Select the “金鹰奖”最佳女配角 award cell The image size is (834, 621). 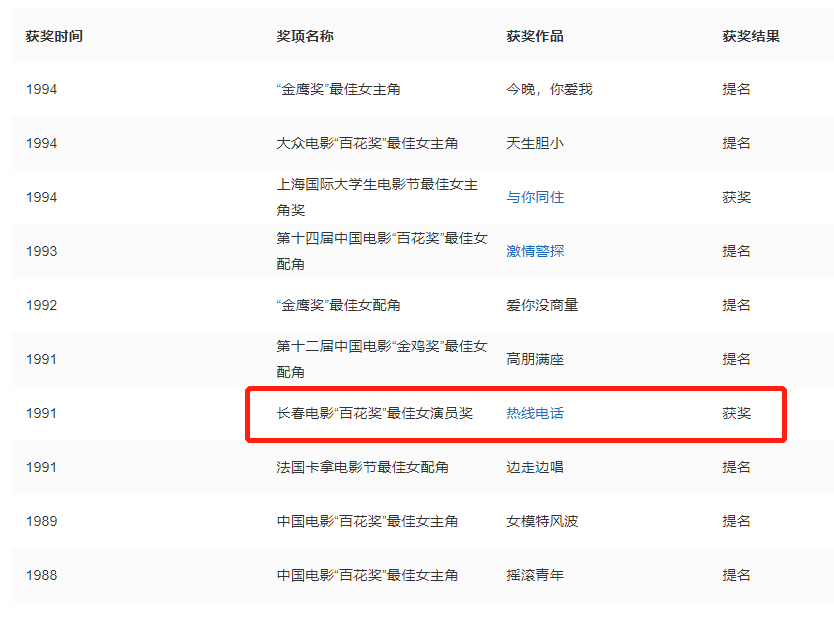[x=338, y=305]
